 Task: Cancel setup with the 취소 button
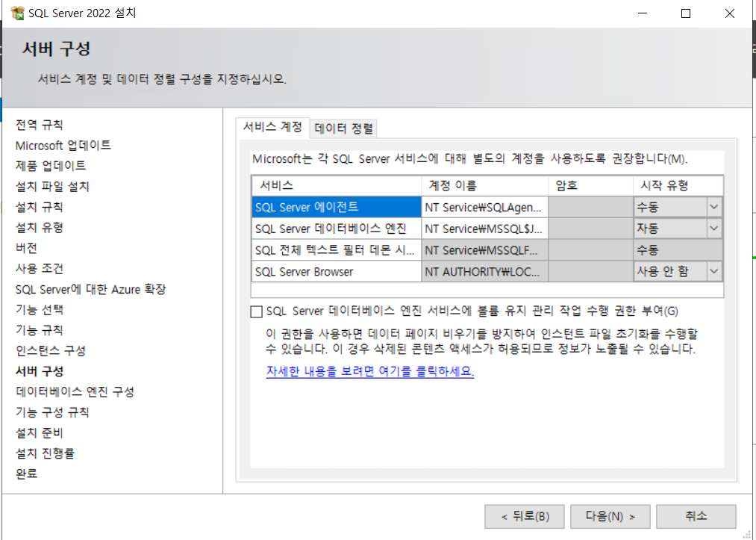pyautogui.click(x=696, y=516)
